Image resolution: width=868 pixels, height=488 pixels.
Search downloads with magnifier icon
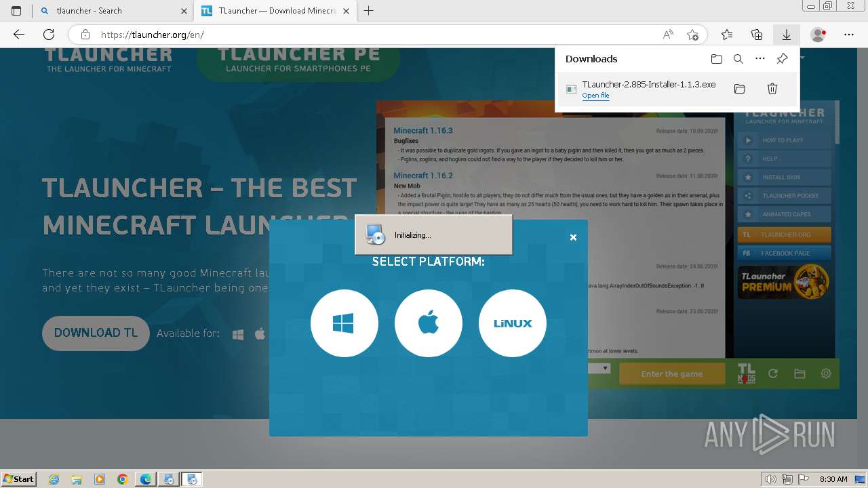tap(738, 59)
